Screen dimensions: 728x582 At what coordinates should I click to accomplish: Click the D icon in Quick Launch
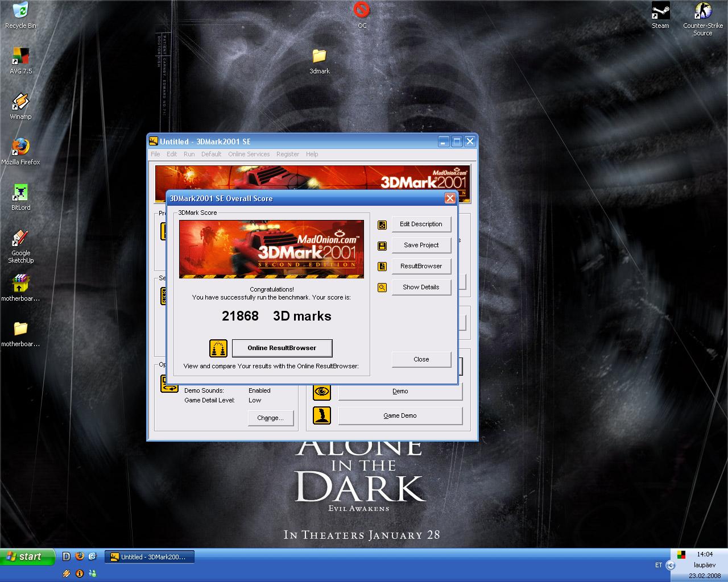(x=67, y=556)
